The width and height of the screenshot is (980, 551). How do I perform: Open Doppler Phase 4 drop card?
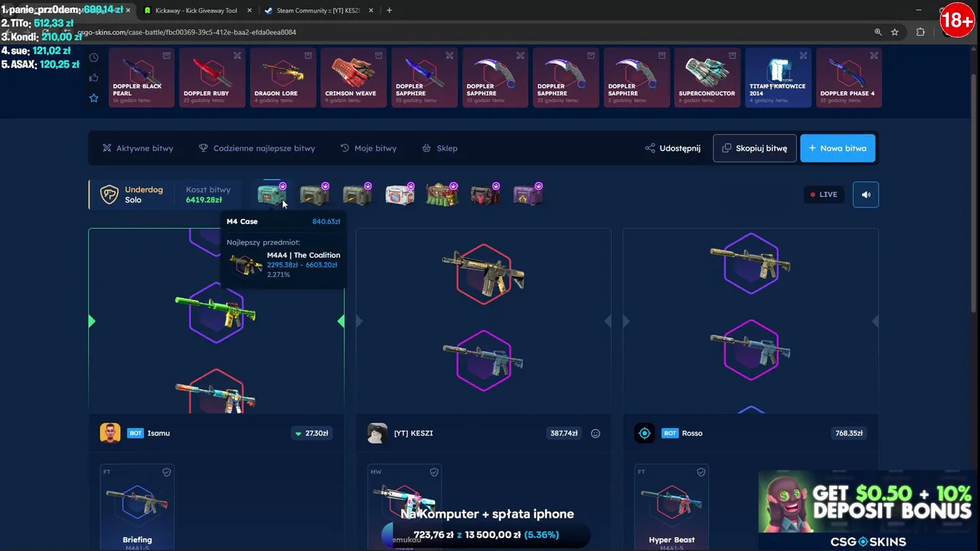(848, 77)
